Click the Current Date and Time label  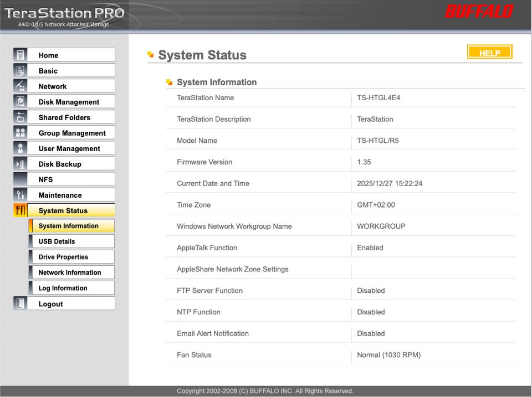pyautogui.click(x=213, y=183)
